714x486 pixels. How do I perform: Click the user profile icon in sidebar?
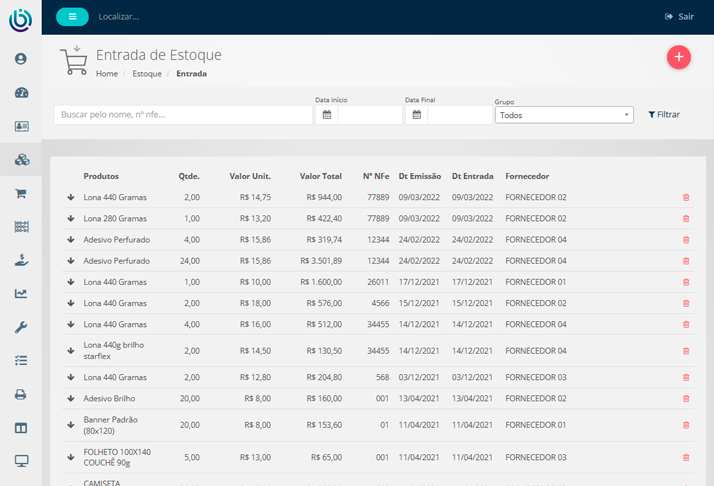[21, 59]
